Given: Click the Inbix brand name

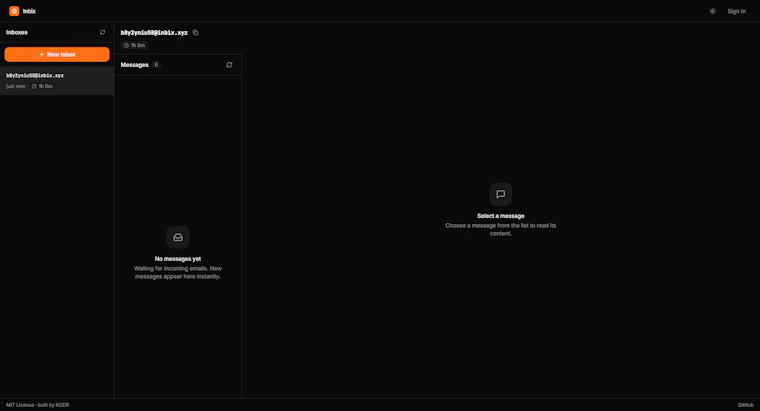Looking at the screenshot, I should pyautogui.click(x=29, y=11).
